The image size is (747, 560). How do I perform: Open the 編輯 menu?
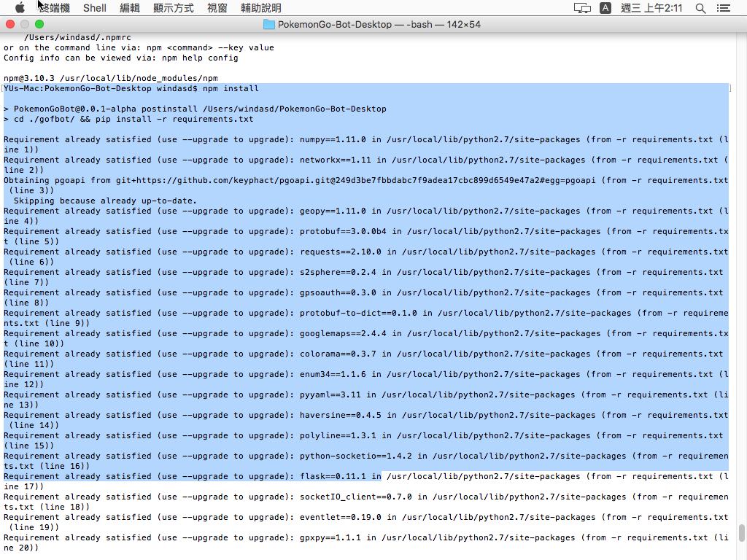coord(130,7)
